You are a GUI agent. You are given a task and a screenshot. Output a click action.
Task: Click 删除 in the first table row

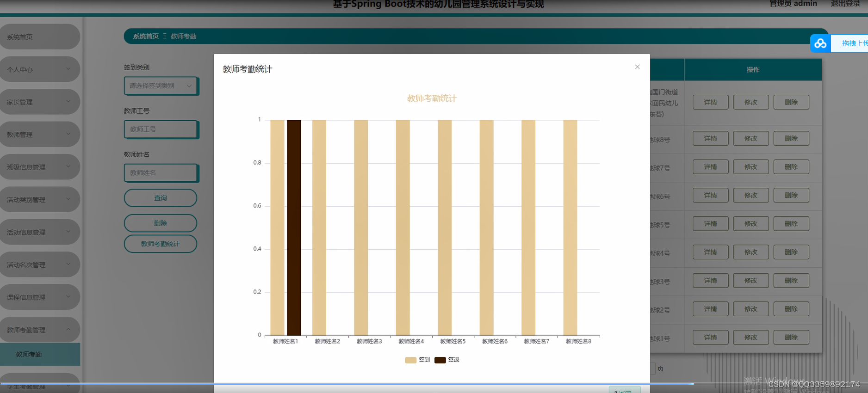tap(791, 102)
